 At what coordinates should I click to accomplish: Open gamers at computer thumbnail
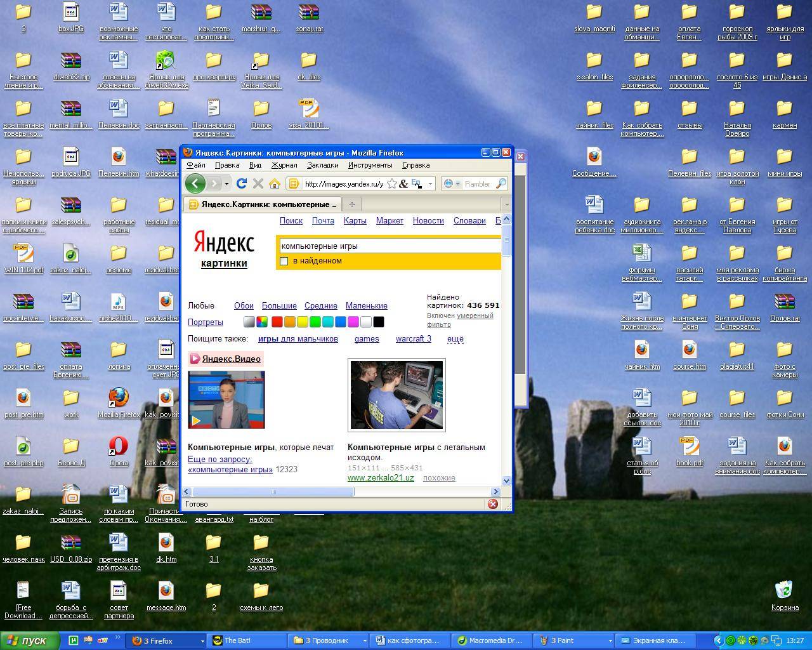pyautogui.click(x=396, y=395)
